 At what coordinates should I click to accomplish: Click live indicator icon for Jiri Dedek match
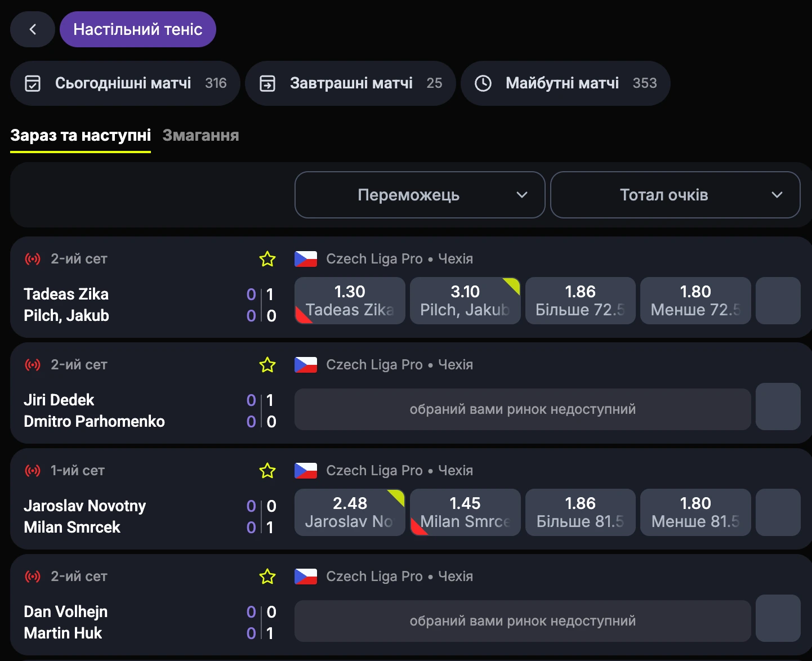33,365
